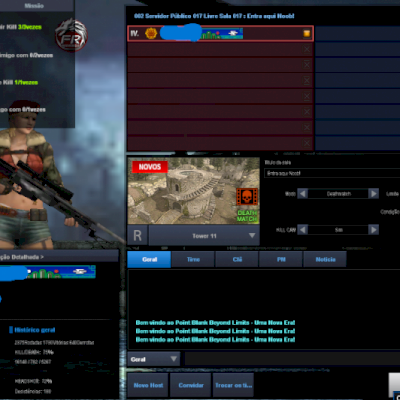
Task: Click the orange skull Deathmatch mode icon
Action: [247, 197]
